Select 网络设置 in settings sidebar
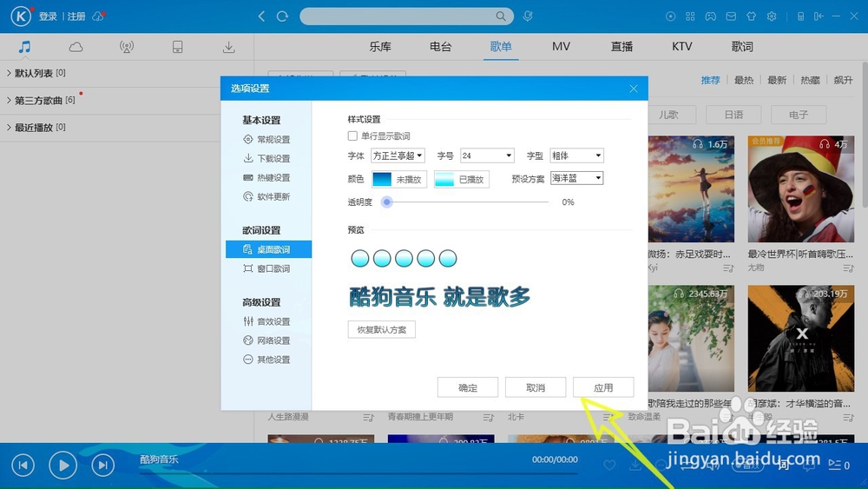 [268, 340]
